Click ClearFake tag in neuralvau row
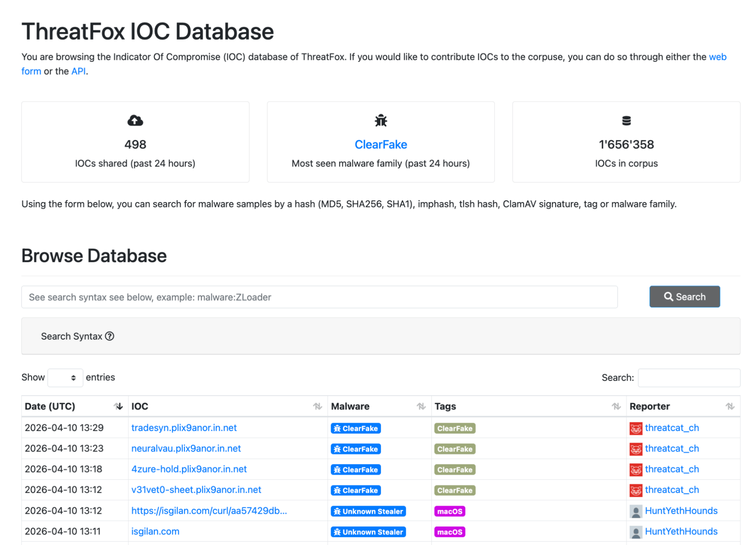The width and height of the screenshot is (756, 545). (x=455, y=449)
